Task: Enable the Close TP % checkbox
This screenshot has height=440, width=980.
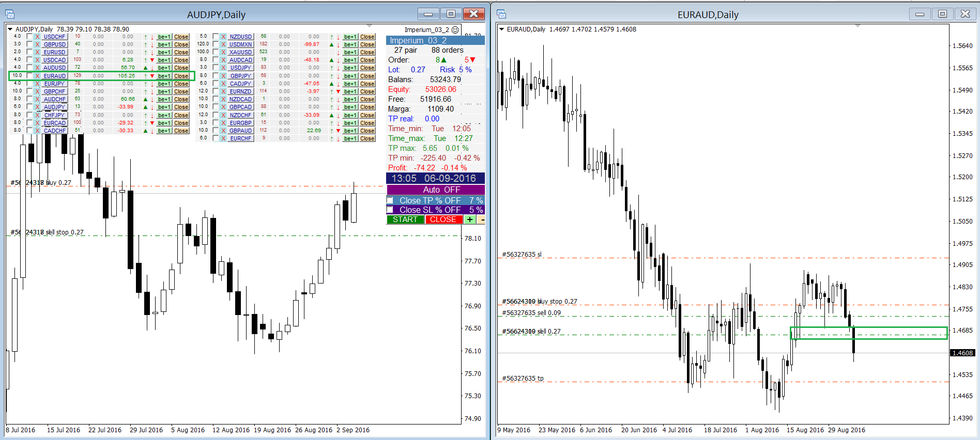Action: click(390, 200)
